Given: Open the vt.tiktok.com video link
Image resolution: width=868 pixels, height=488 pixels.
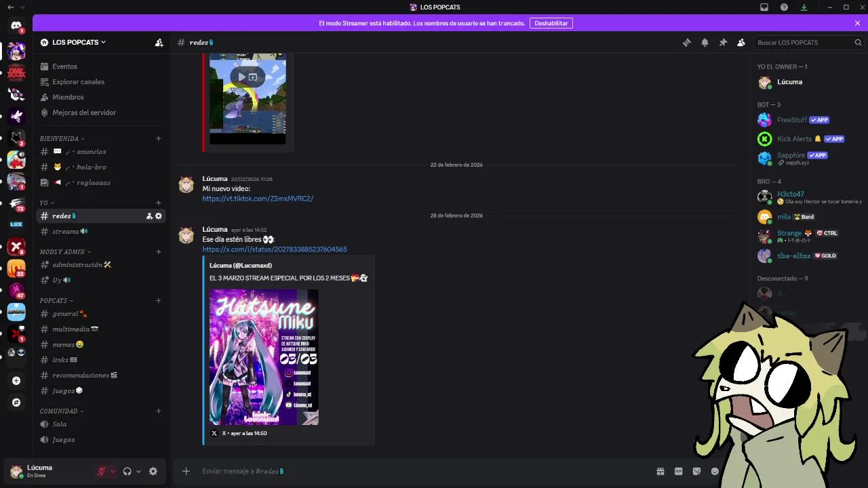Looking at the screenshot, I should 258,199.
